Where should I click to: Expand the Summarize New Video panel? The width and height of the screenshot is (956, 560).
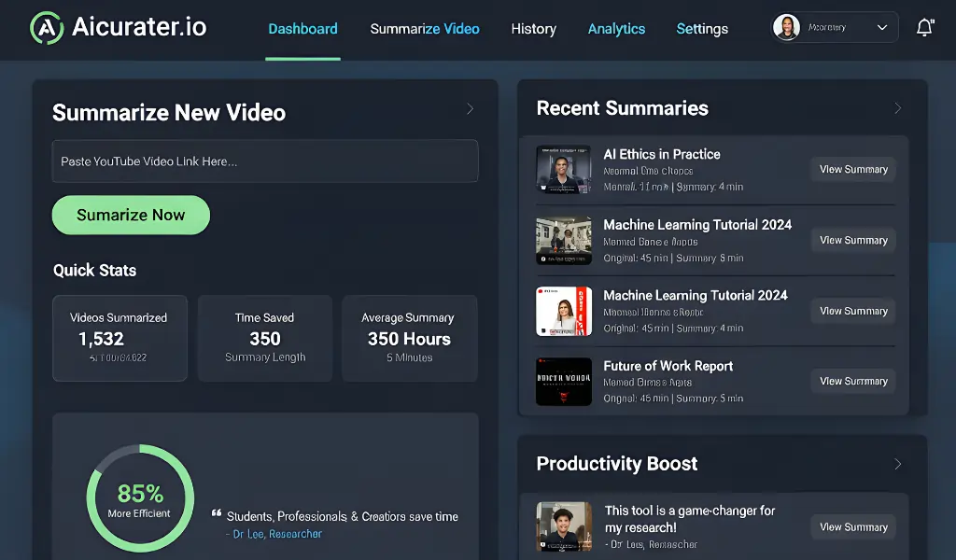coord(471,107)
